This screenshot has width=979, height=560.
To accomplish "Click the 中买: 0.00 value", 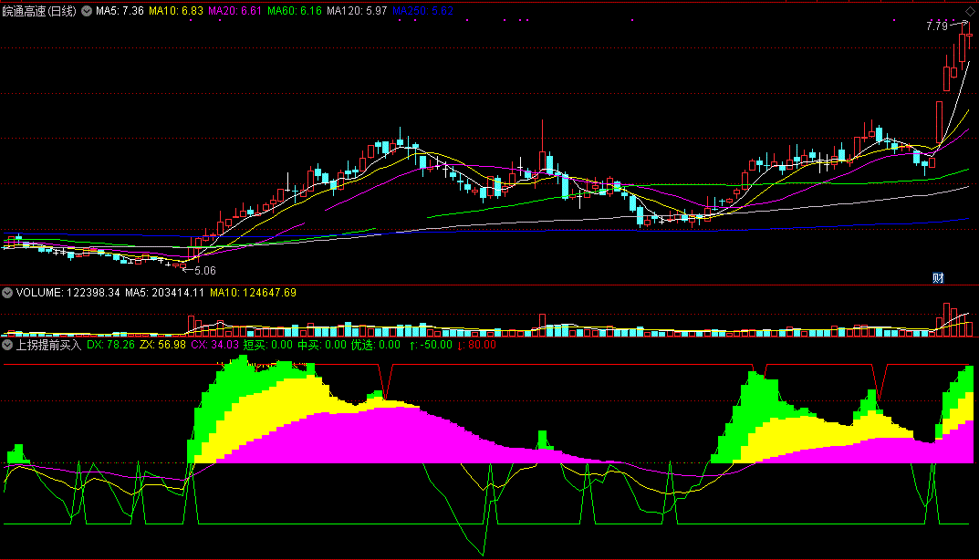I will tap(321, 345).
